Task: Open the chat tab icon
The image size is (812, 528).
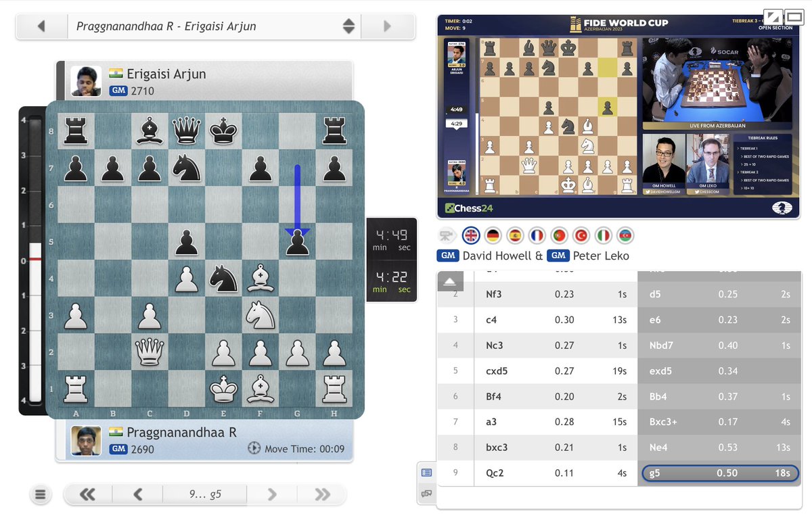Action: (426, 494)
